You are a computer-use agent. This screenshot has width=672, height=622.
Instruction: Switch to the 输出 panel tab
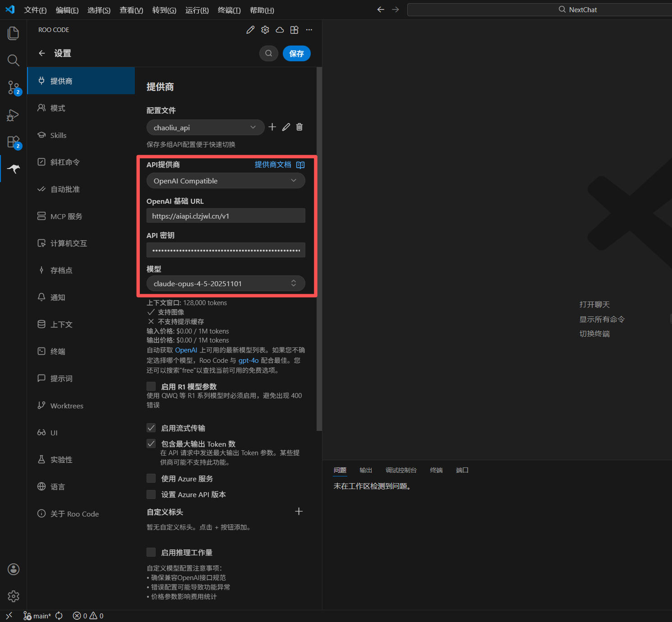365,470
